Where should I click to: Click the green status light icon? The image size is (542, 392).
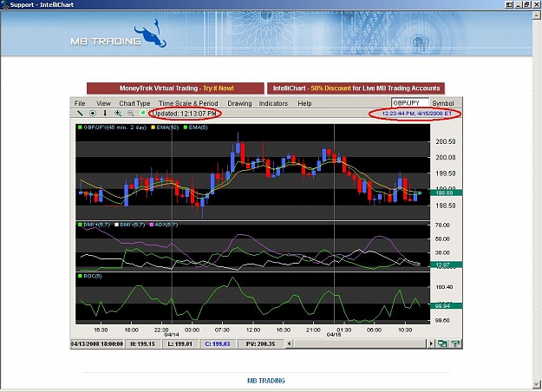pos(142,113)
